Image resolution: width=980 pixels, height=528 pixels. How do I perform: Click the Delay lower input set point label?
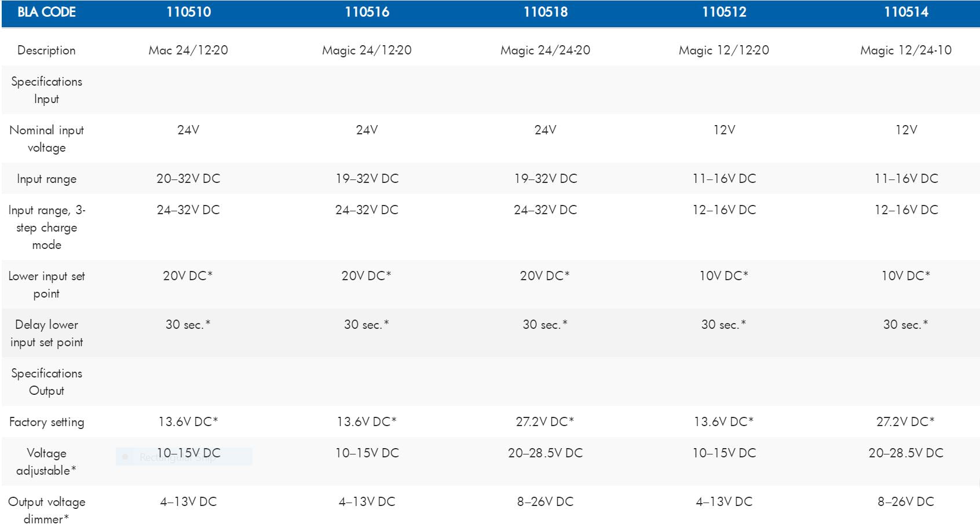[46, 333]
